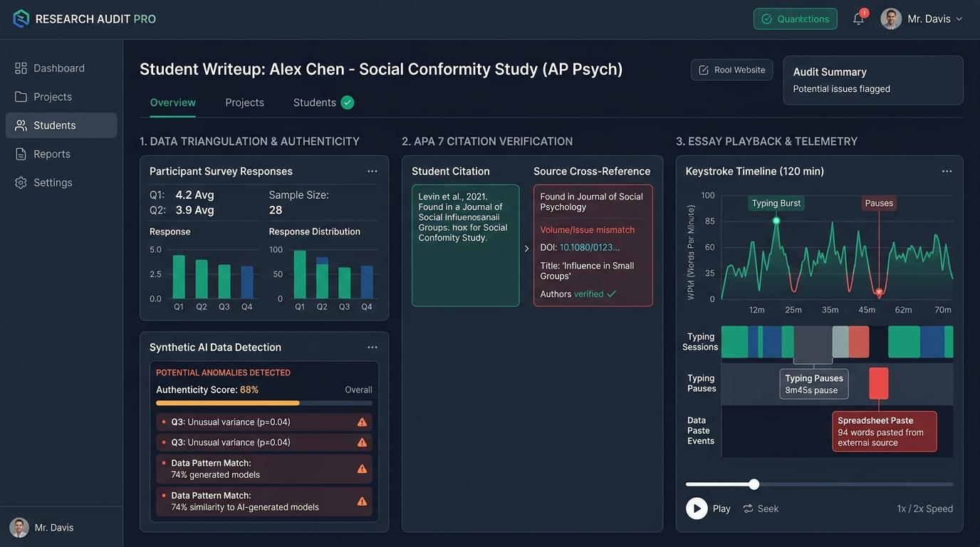
Task: Click the Rool Website button
Action: coord(731,70)
